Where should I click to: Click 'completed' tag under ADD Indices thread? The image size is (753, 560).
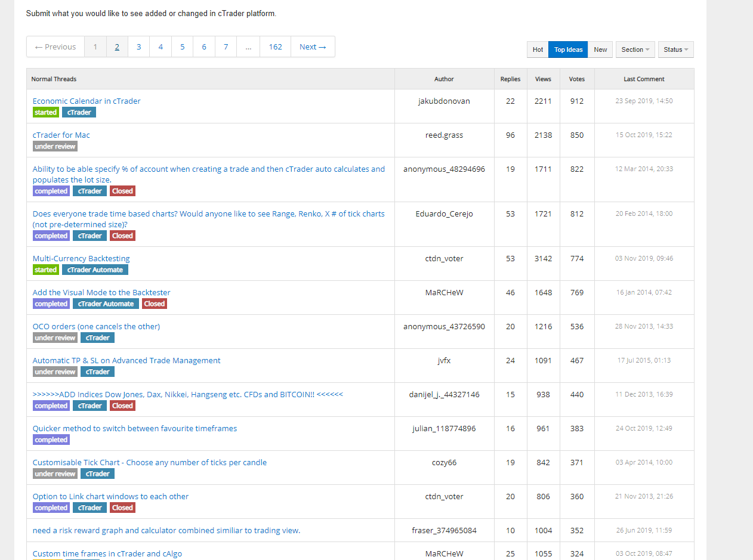coord(51,406)
